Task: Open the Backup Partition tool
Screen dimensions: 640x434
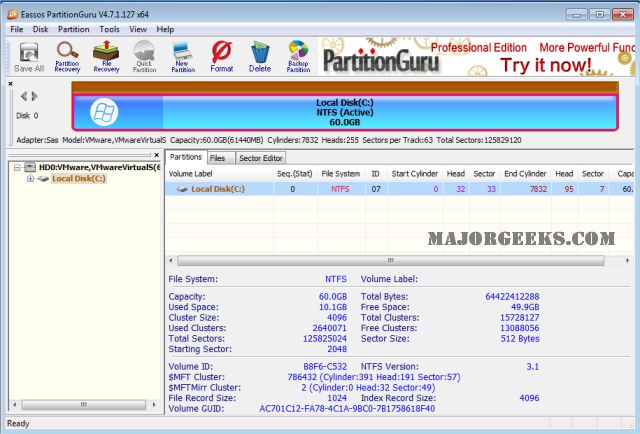Action: click(298, 57)
